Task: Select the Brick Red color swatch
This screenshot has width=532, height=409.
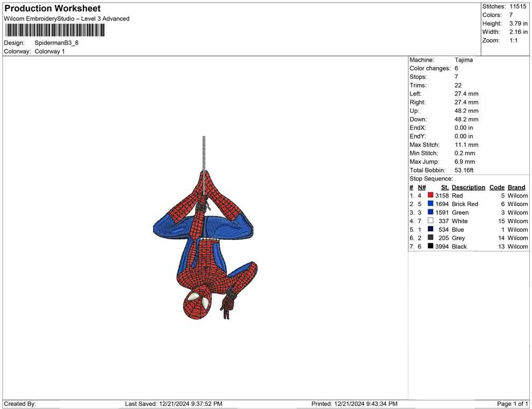Action: [x=430, y=204]
